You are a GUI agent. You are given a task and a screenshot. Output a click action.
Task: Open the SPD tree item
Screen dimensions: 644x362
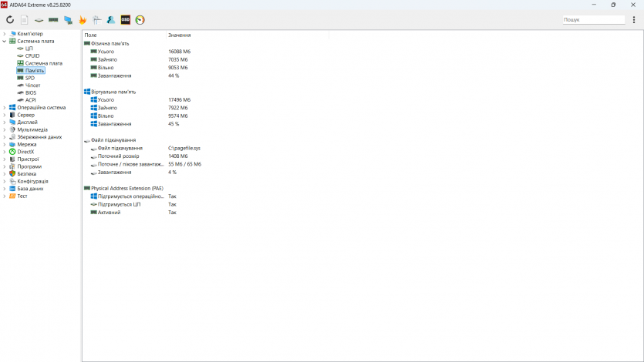(29, 78)
